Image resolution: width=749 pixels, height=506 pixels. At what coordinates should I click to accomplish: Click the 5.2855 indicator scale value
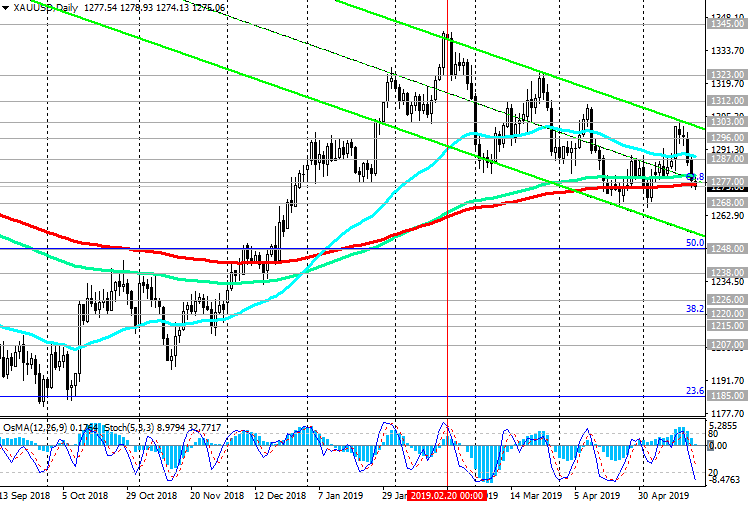[725, 426]
